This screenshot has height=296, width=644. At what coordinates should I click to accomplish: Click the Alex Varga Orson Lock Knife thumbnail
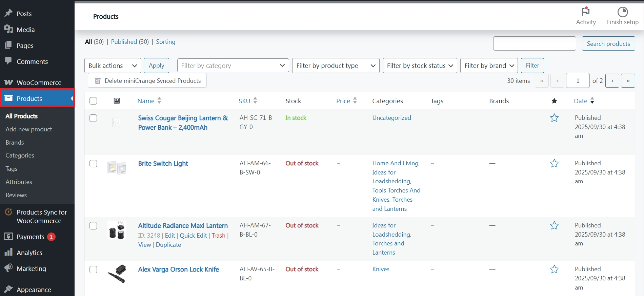tap(117, 274)
